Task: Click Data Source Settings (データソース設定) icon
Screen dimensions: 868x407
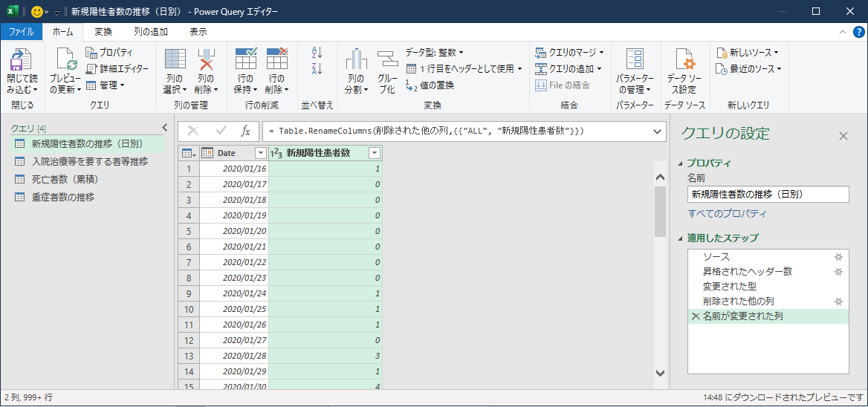Action: tap(684, 59)
